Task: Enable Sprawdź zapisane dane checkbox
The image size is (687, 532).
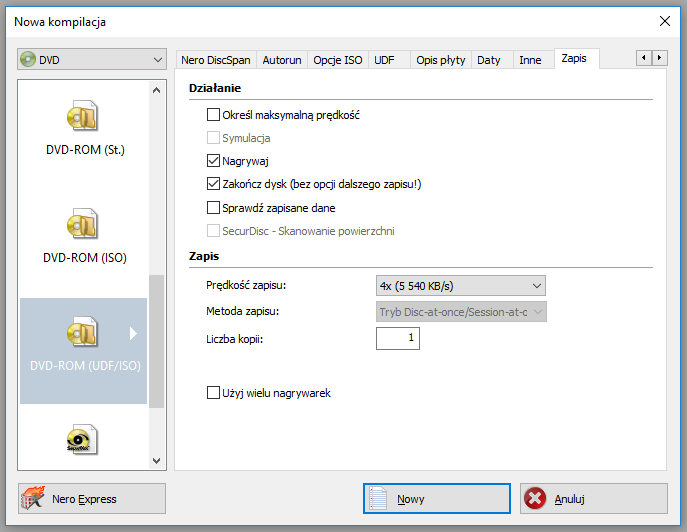Action: point(213,207)
